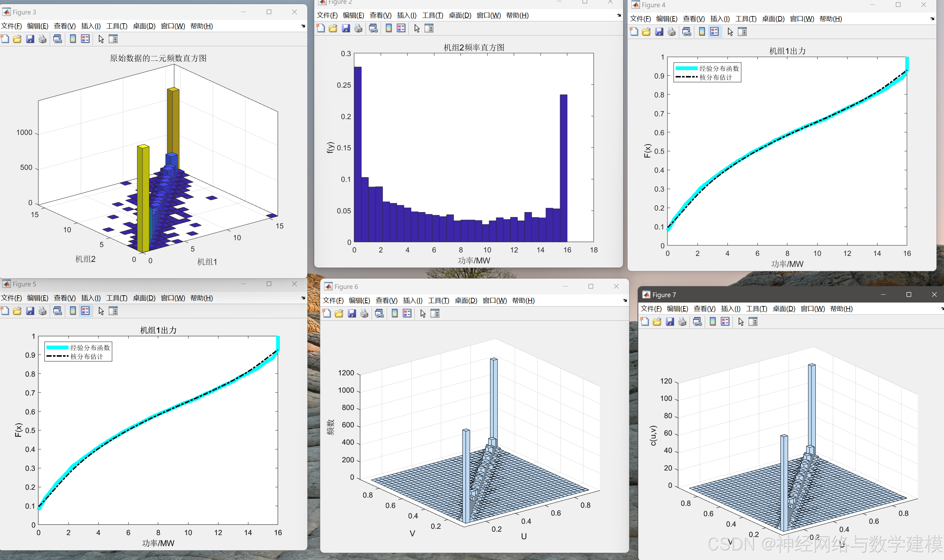
Task: Print Figure 6 using the printer icon
Action: point(364,314)
